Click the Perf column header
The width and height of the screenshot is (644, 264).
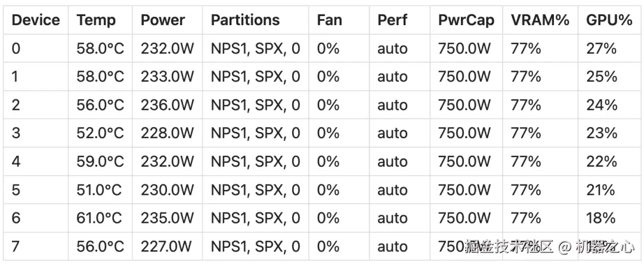pyautogui.click(x=392, y=20)
